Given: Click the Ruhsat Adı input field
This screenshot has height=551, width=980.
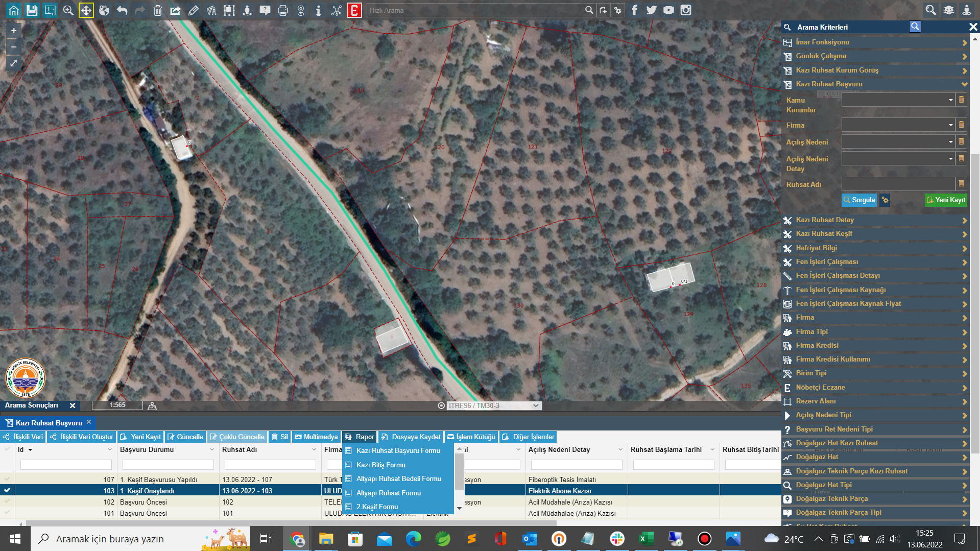Looking at the screenshot, I should 898,184.
